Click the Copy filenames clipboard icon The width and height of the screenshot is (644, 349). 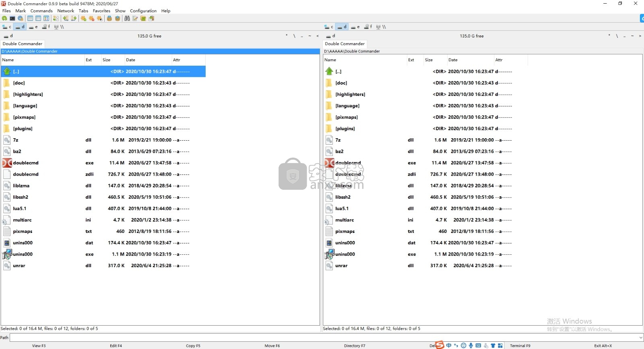tap(151, 19)
